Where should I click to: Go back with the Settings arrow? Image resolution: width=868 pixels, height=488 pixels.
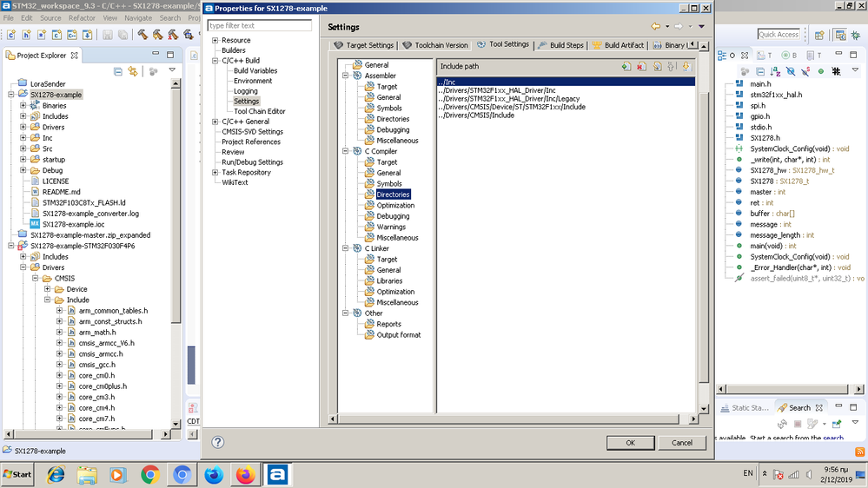[x=655, y=27]
